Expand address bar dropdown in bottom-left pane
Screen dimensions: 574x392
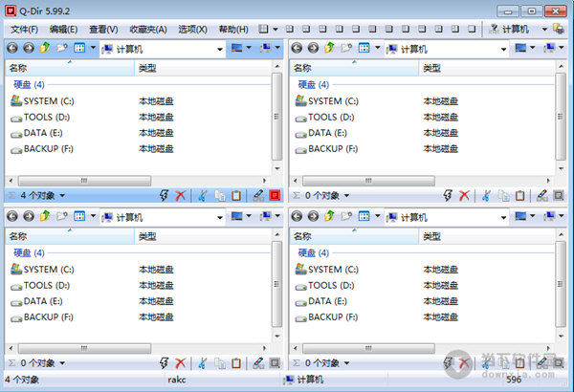220,217
